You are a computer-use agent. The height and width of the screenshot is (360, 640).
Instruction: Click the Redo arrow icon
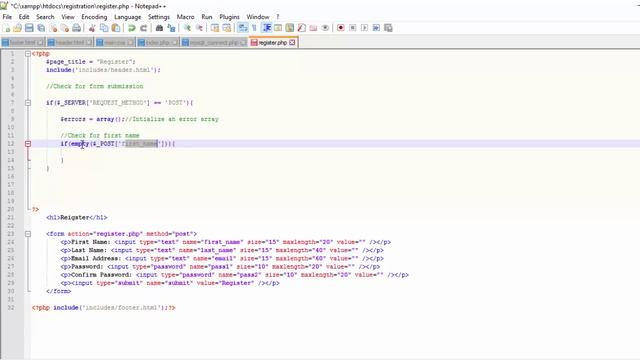[143, 28]
